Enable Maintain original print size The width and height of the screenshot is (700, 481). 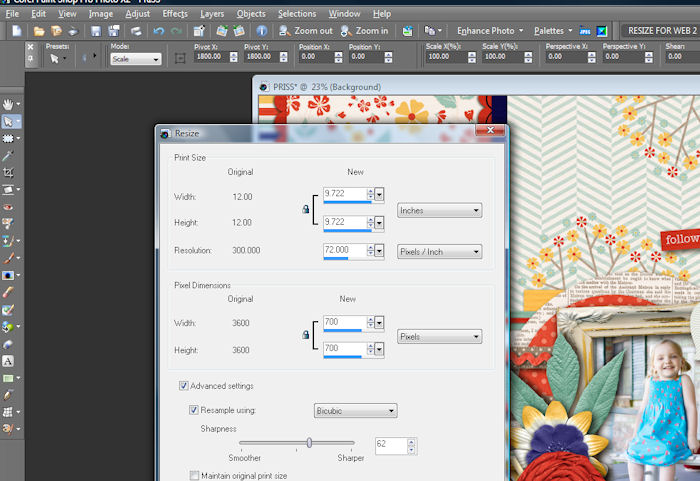pos(194,476)
